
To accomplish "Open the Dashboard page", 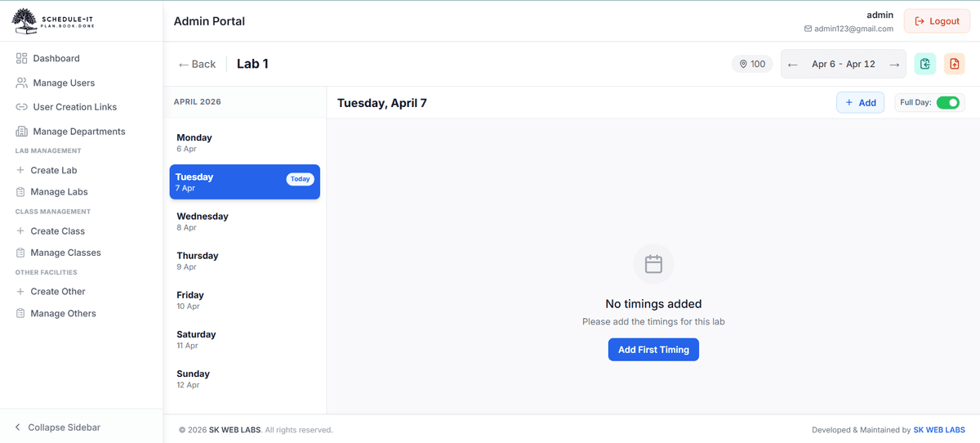I will coord(56,58).
